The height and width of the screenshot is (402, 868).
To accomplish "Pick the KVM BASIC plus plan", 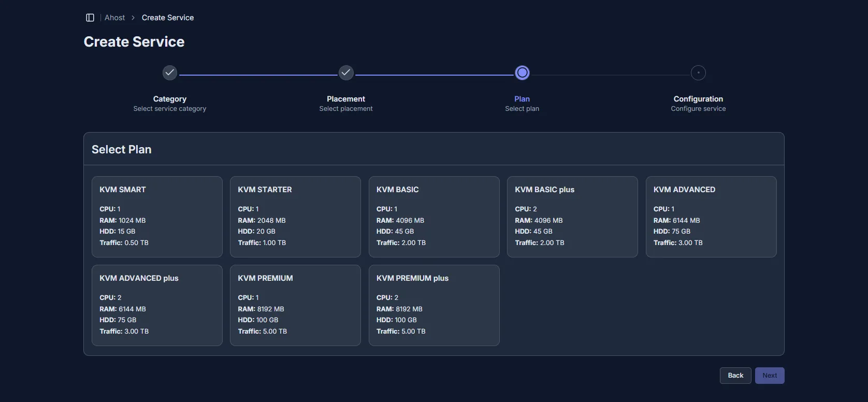I will (572, 217).
